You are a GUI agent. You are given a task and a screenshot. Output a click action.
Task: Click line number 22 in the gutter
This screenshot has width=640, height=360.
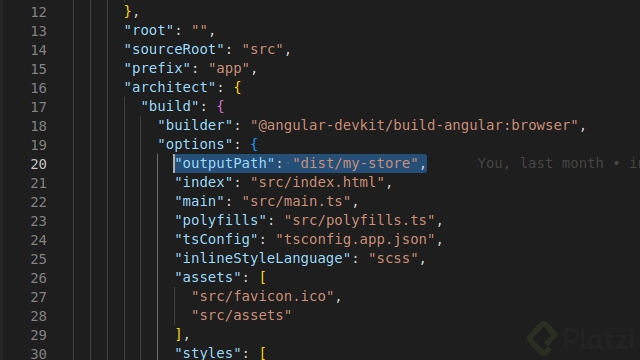39,202
